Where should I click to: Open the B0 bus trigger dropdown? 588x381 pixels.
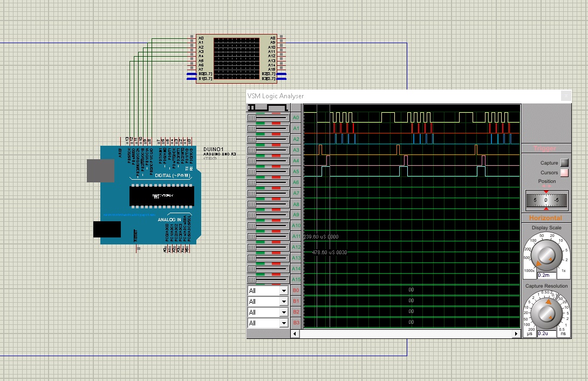click(x=268, y=290)
